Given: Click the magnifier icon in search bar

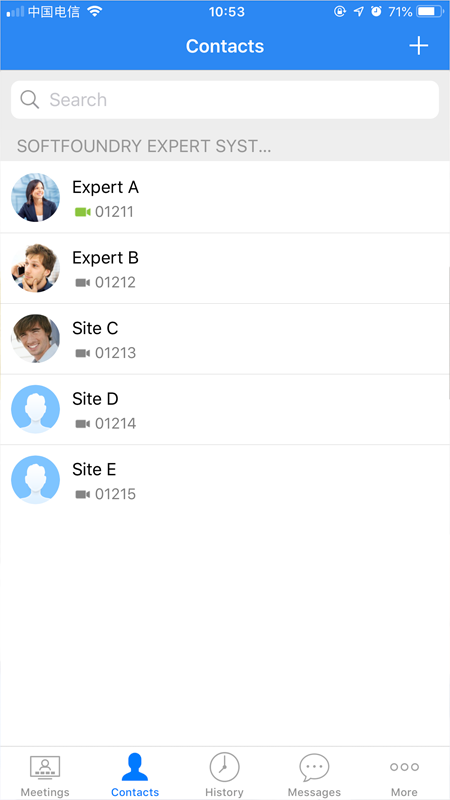Looking at the screenshot, I should (x=30, y=99).
